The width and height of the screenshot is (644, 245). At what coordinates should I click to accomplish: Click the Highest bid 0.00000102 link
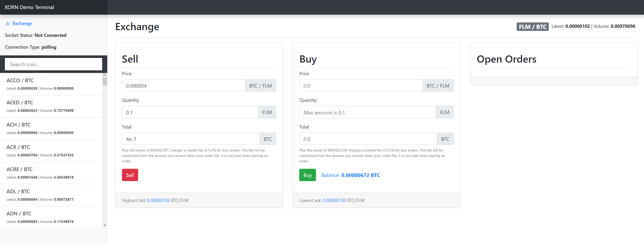click(158, 200)
